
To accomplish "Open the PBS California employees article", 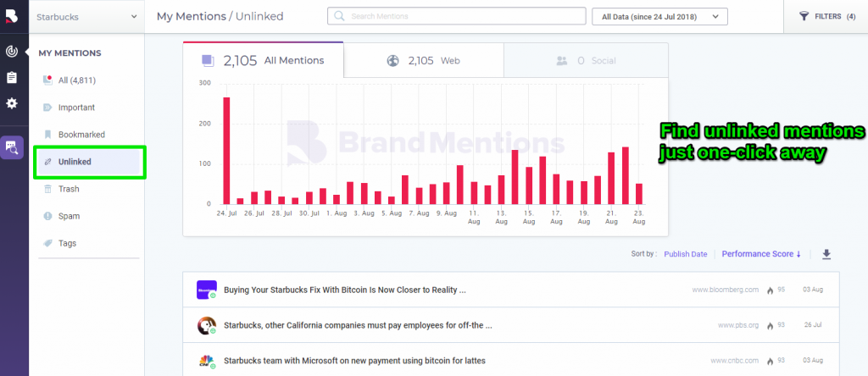I will 358,325.
